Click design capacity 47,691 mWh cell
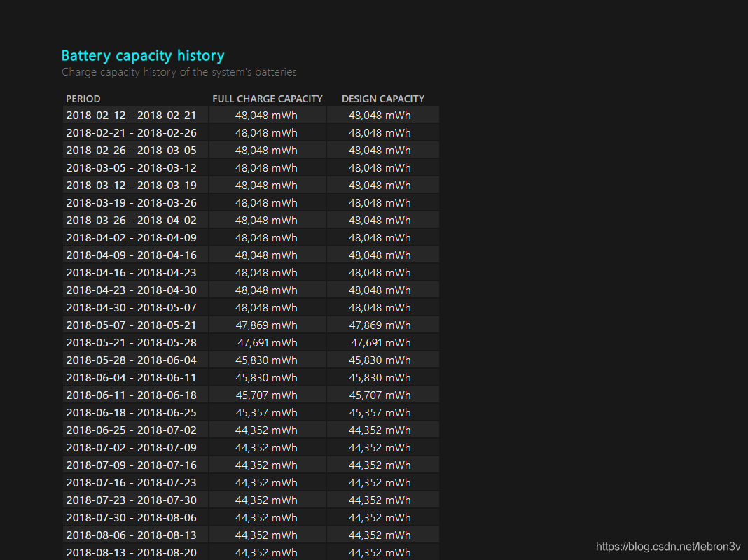Screen dimensions: 748x560 point(380,343)
